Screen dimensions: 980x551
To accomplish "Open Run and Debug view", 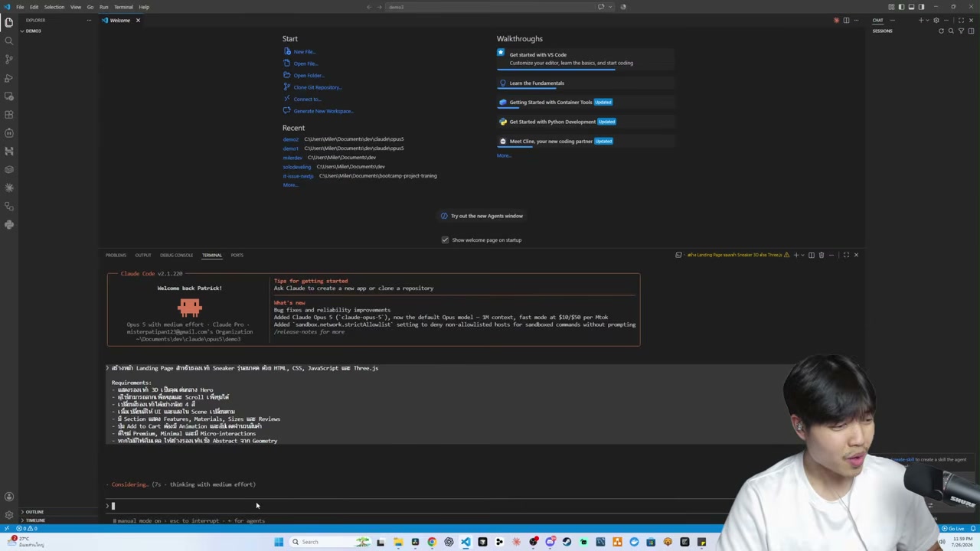I will point(9,77).
